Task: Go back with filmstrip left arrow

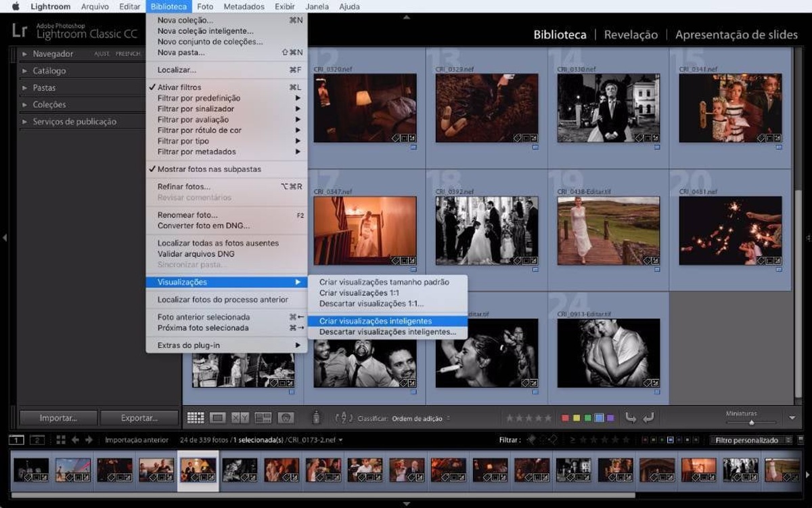Action: pos(75,440)
